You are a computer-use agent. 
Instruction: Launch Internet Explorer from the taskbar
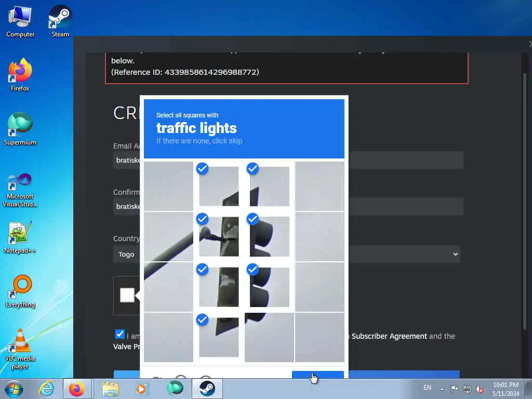coord(46,389)
